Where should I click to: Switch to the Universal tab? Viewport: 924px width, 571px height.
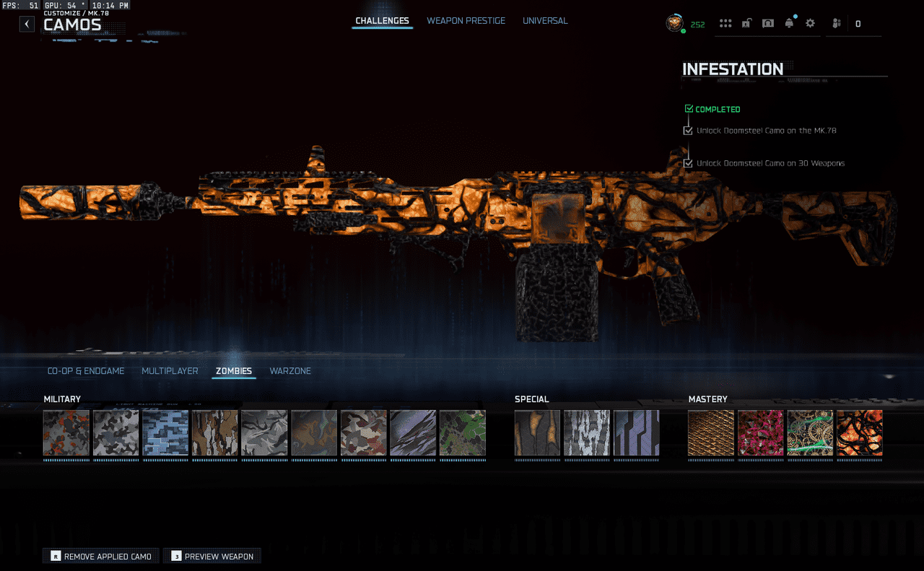545,21
